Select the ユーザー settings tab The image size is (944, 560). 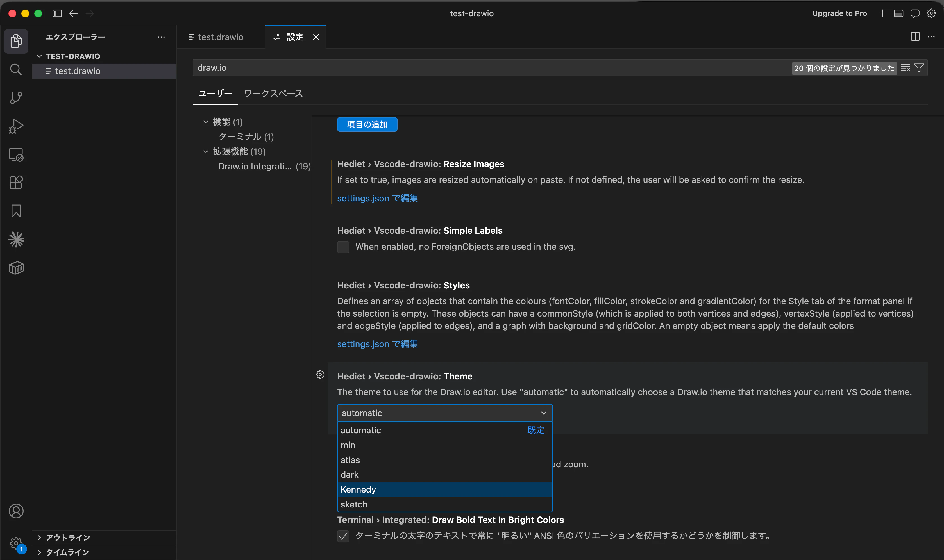pyautogui.click(x=215, y=94)
